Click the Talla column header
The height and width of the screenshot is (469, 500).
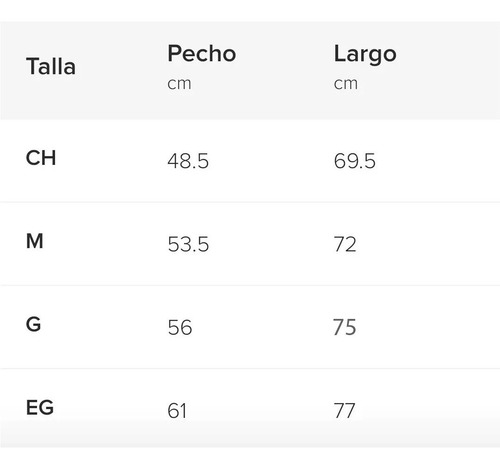point(51,66)
